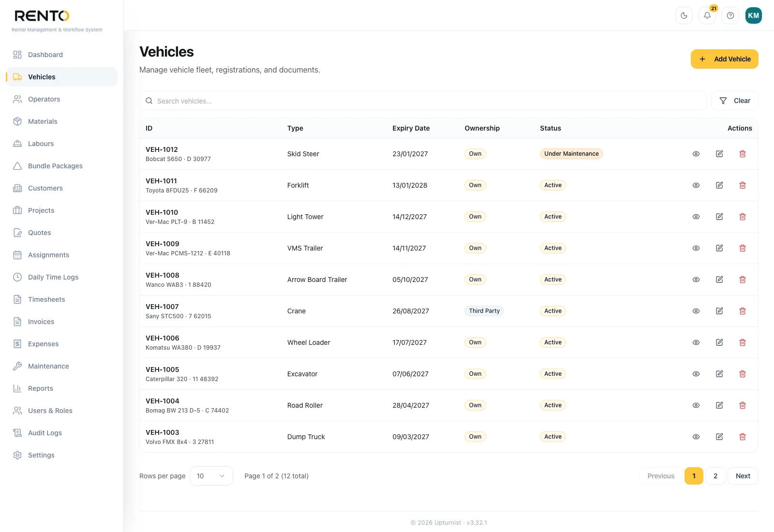
Task: Open the Dashboard menu item
Action: tap(62, 55)
